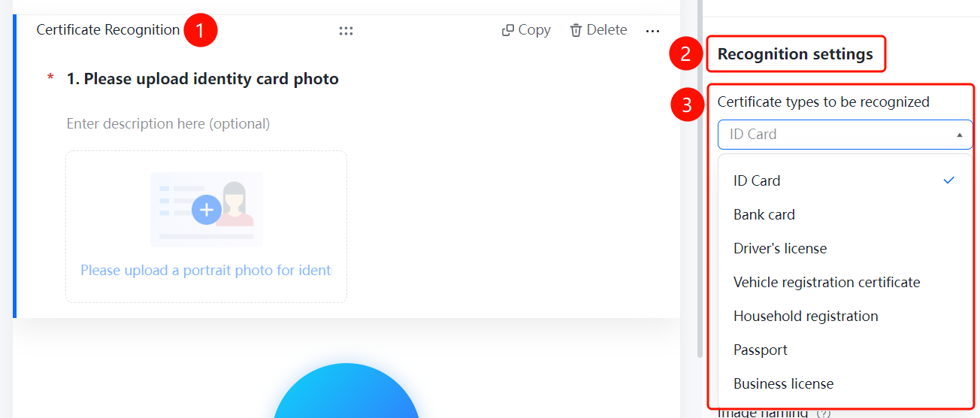980x418 pixels.
Task: Select ID Card option in the list
Action: tap(845, 180)
